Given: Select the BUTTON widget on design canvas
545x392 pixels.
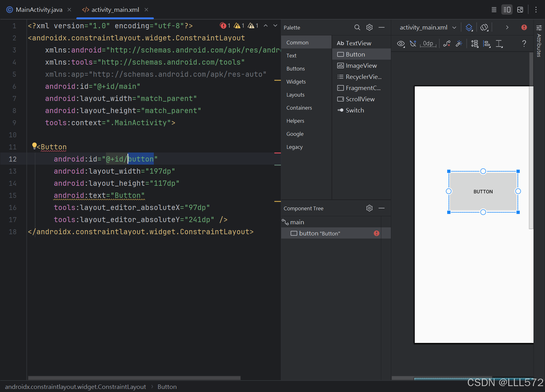Looking at the screenshot, I should pyautogui.click(x=483, y=192).
